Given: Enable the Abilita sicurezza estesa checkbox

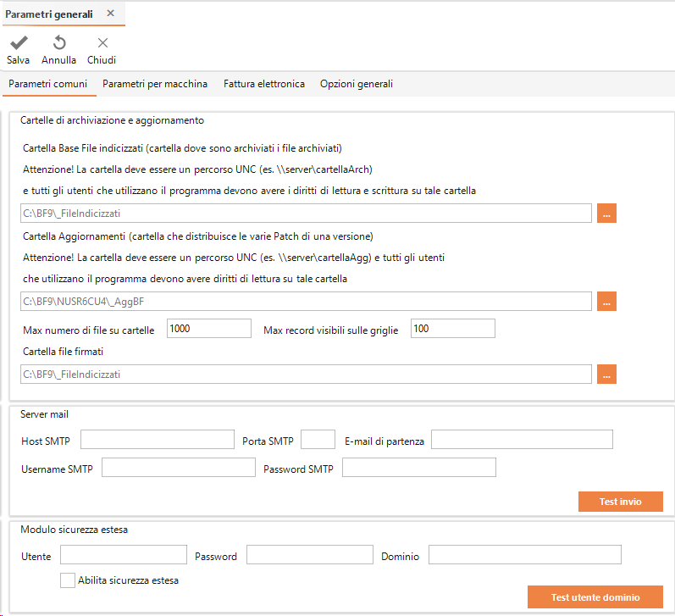Looking at the screenshot, I should coord(68,580).
